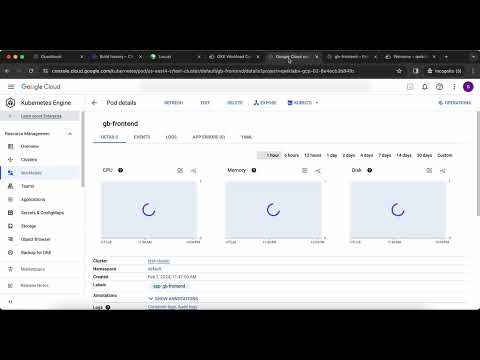Go back with the Pod details arrow
This screenshot has width=480, height=360.
coord(94,103)
